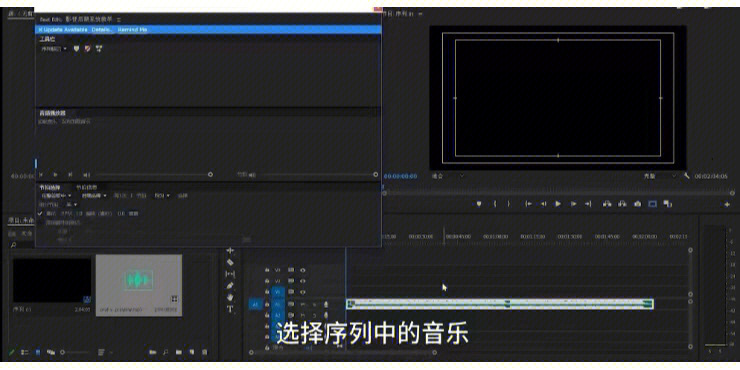The width and height of the screenshot is (740, 370).
Task: Switch Project panel to list view
Action: pos(25,352)
